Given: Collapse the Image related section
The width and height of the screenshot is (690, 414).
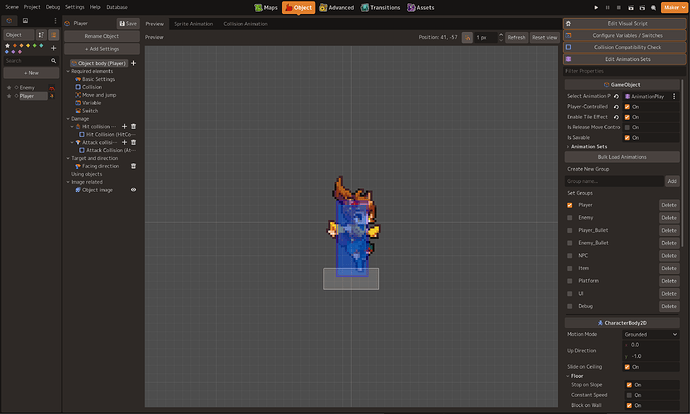Looking at the screenshot, I should point(68,182).
